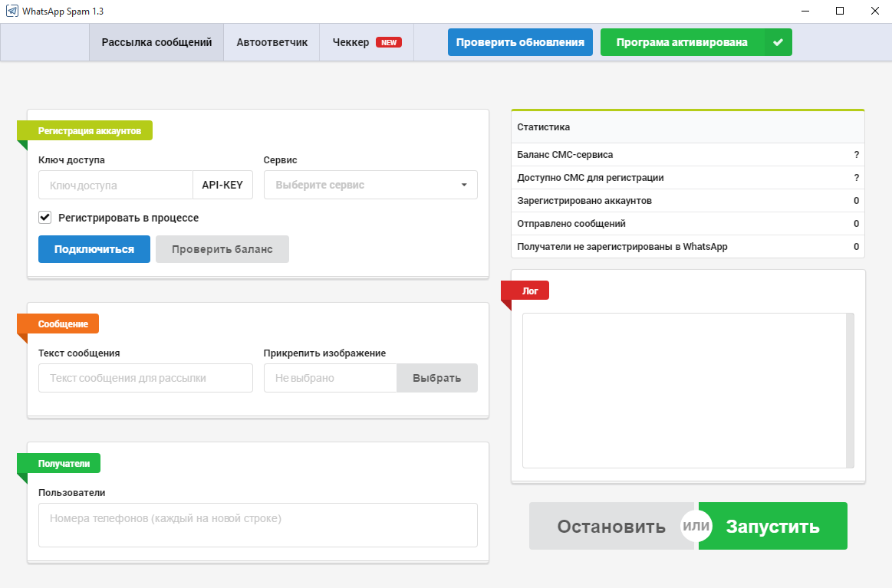Toggle the 'Регистрировать в процессе' checkbox
This screenshot has width=892, height=588.
coord(45,218)
